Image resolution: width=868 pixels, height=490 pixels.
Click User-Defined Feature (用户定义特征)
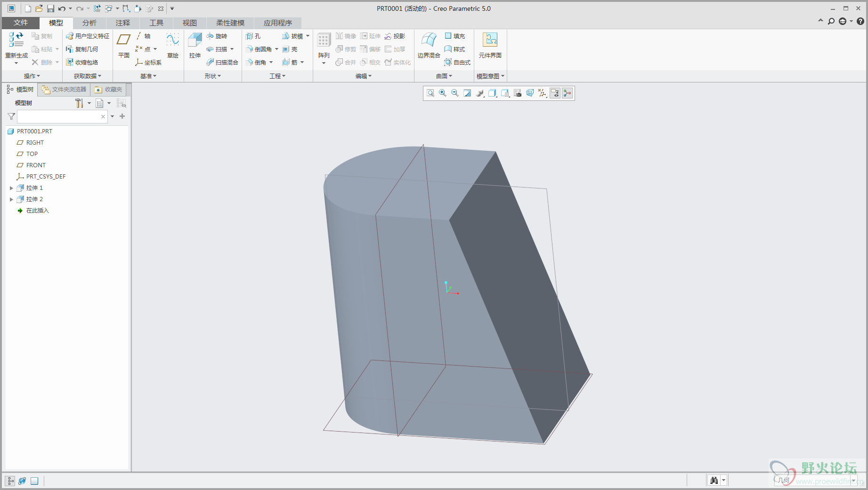point(88,36)
